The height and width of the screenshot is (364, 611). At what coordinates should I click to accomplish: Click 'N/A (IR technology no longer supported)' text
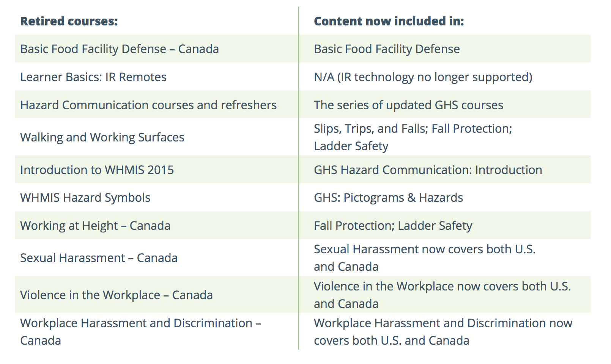pos(423,77)
